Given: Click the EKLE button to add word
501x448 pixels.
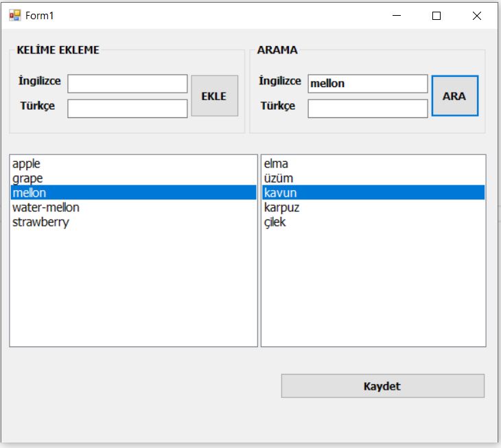Looking at the screenshot, I should point(214,96).
